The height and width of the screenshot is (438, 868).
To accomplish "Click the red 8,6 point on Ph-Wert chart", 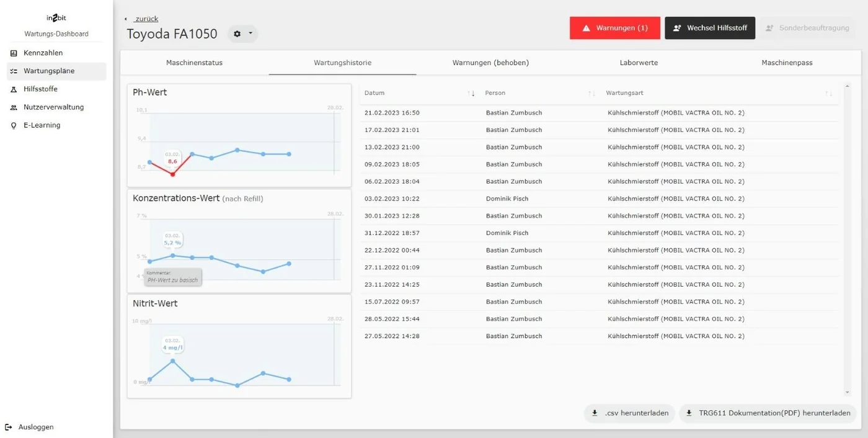I will click(x=172, y=174).
